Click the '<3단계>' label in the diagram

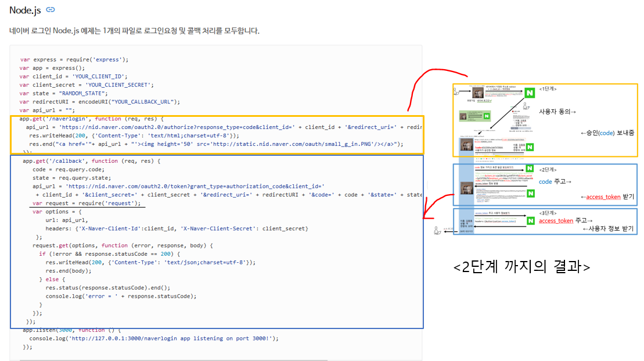pos(548,213)
